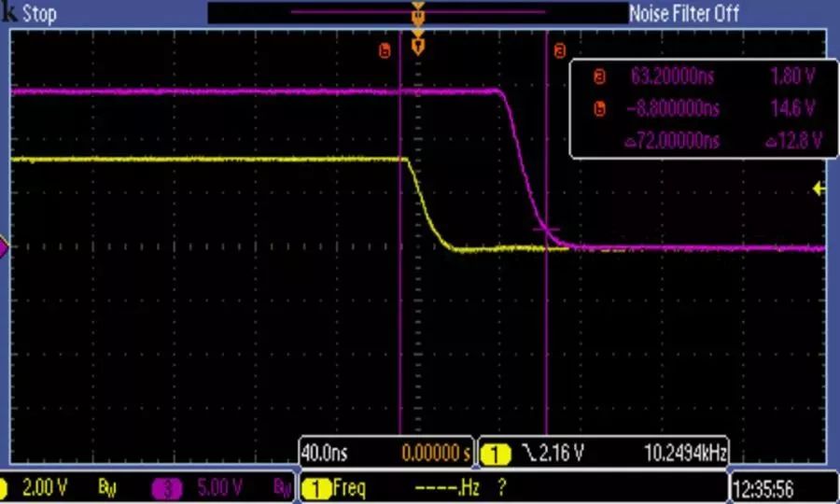Click the 2.00 V channel 1 scale
This screenshot has height=504, width=840.
[x=45, y=487]
